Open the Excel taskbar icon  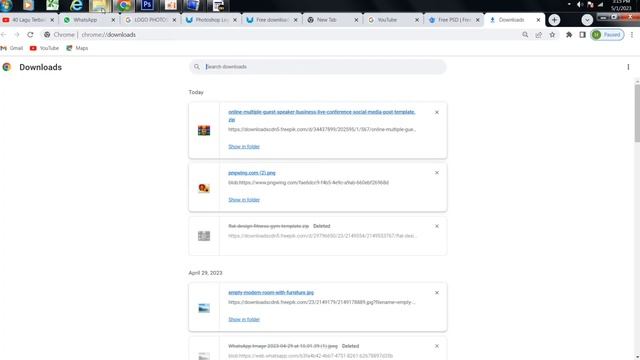click(x=52, y=5)
